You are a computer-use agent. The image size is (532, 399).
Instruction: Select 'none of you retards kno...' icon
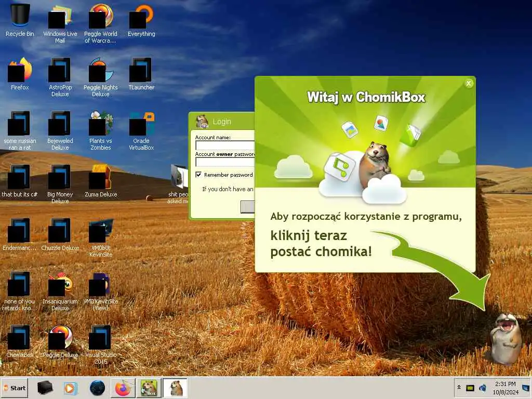point(19,291)
